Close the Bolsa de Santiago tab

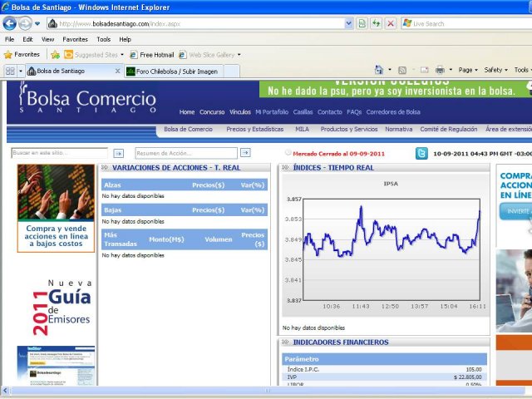117,71
